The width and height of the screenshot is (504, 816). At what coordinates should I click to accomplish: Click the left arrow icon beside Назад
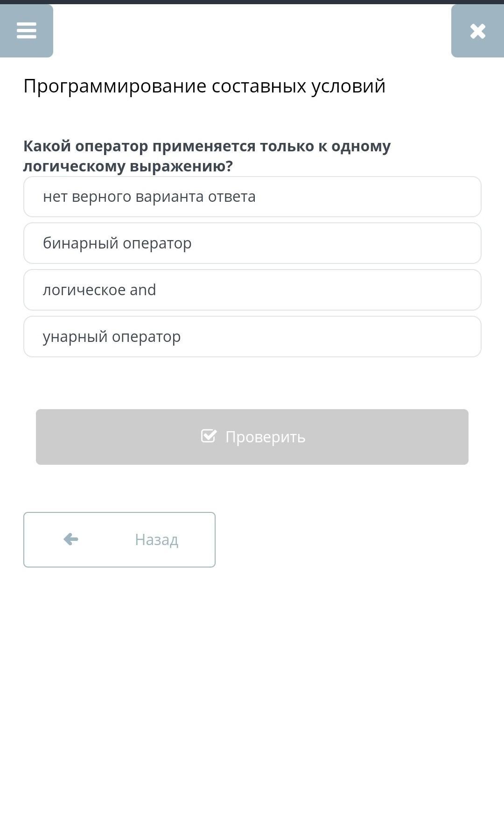click(x=71, y=539)
